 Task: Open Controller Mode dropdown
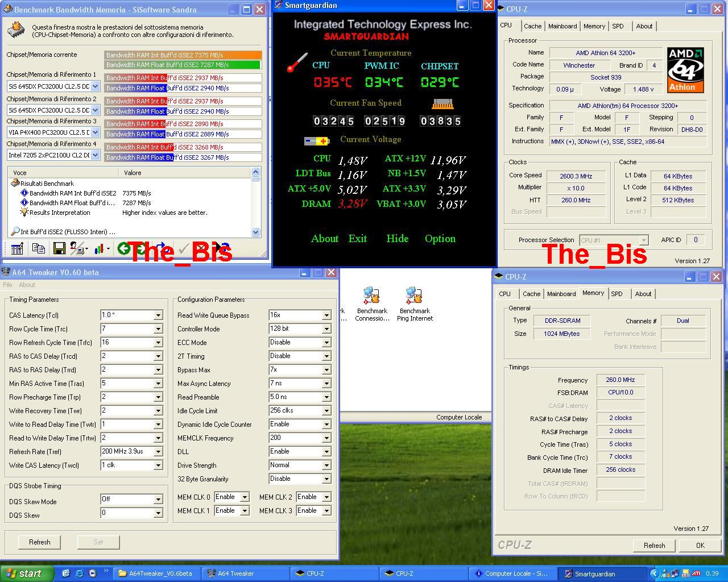coord(326,329)
